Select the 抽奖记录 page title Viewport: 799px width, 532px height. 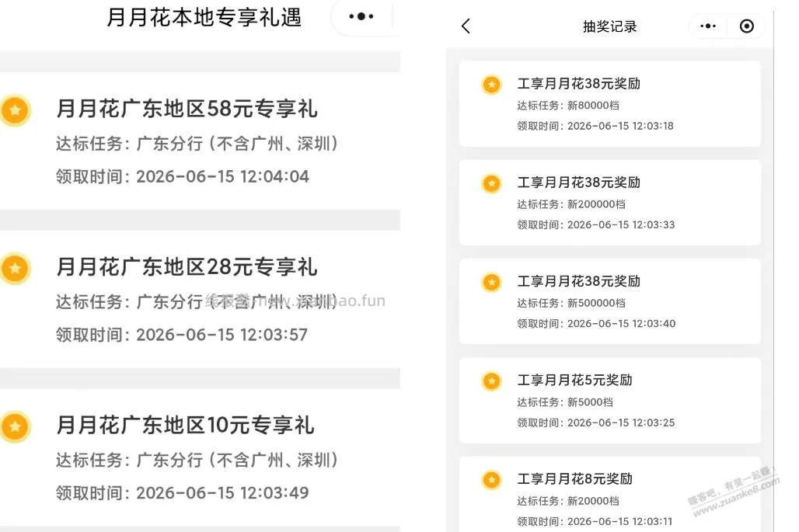tap(610, 26)
